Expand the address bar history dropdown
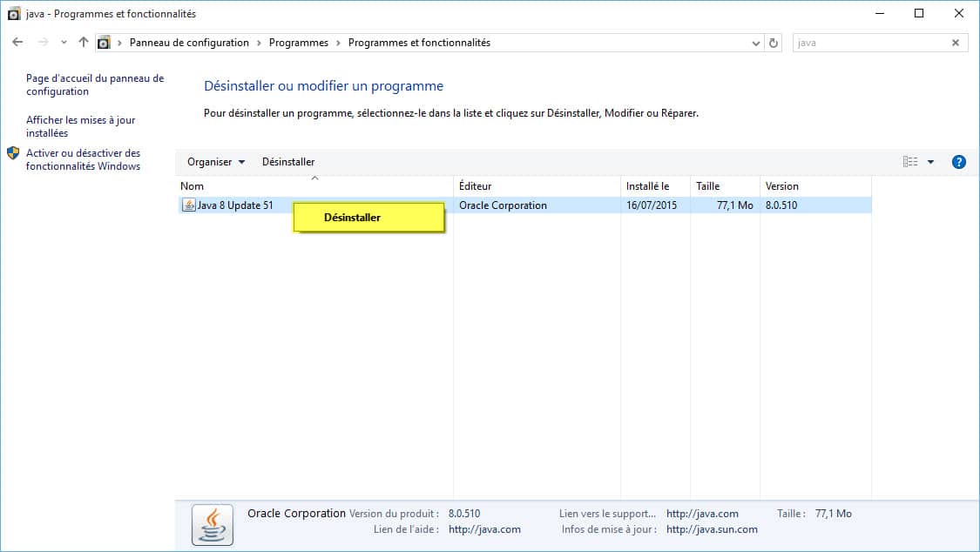 click(755, 43)
